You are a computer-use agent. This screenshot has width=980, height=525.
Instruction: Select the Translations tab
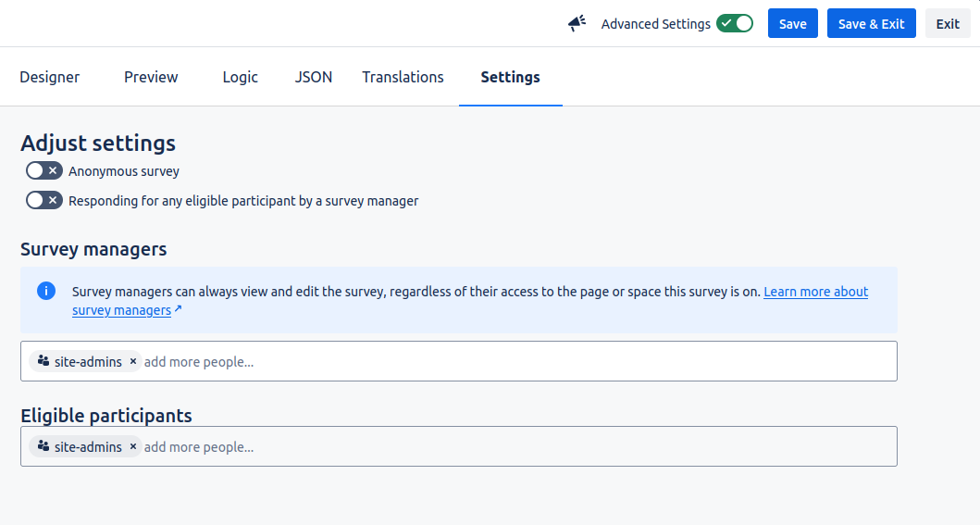pos(403,77)
